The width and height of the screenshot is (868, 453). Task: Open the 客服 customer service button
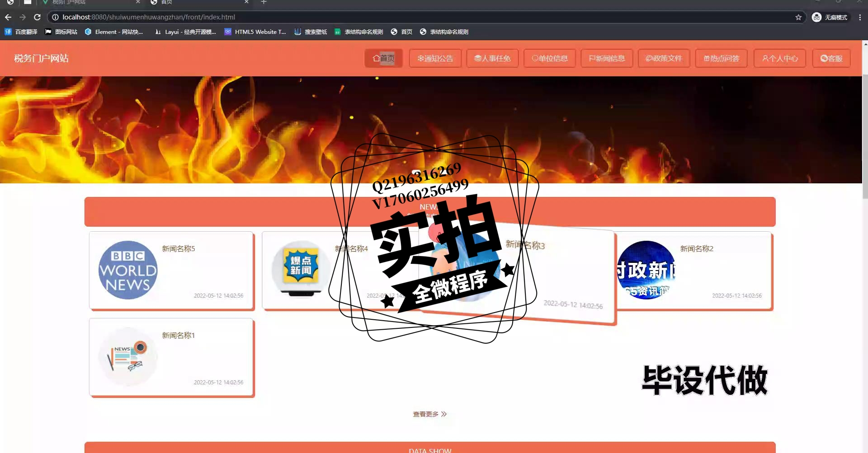click(831, 58)
